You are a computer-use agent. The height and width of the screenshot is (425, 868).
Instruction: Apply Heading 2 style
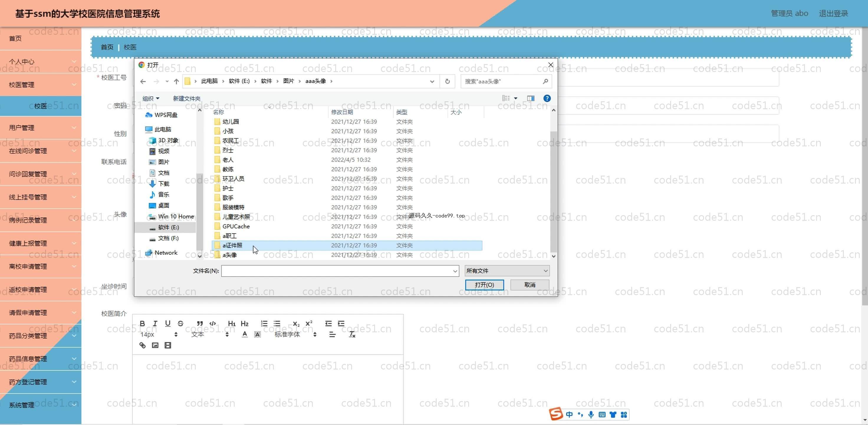[x=245, y=323]
